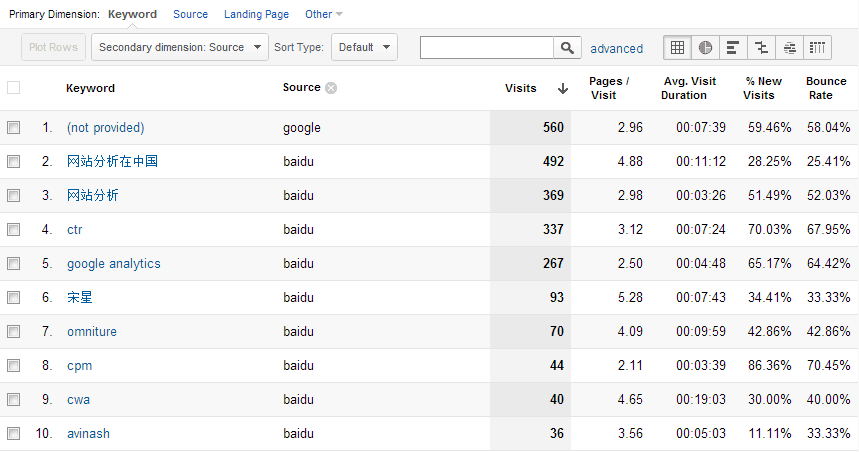Remove Source secondary dimension with x icon
This screenshot has height=452, width=859.
tap(331, 88)
